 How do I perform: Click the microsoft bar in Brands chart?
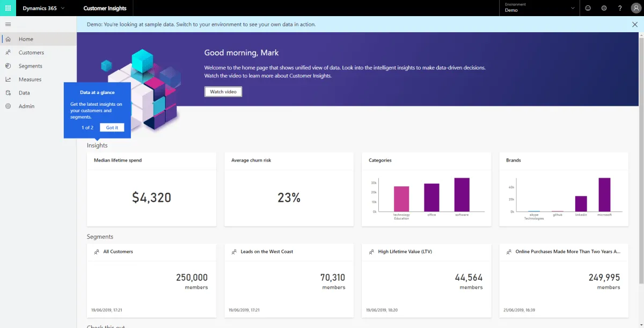pyautogui.click(x=604, y=195)
